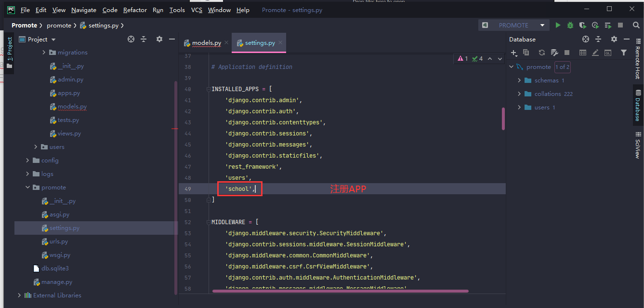Click the profiler clock-run icon
This screenshot has width=644, height=308.
pyautogui.click(x=595, y=25)
